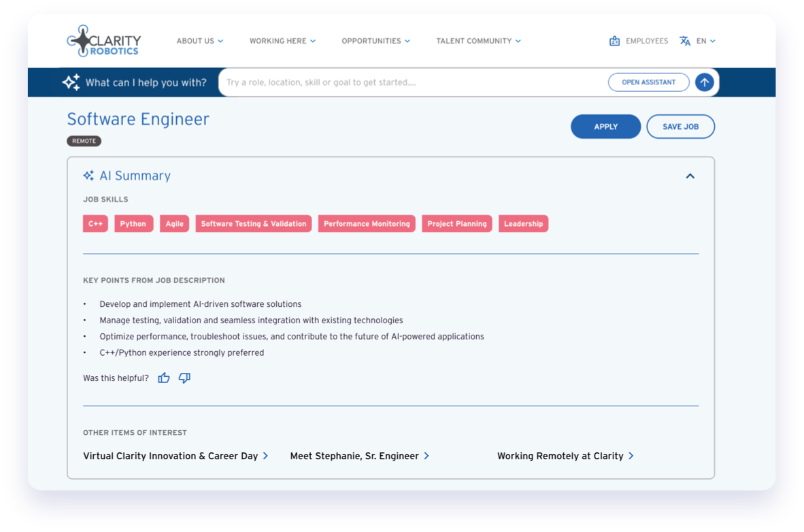
Task: Open Virtual Clarity Innovation & Career Day link
Action: 176,456
